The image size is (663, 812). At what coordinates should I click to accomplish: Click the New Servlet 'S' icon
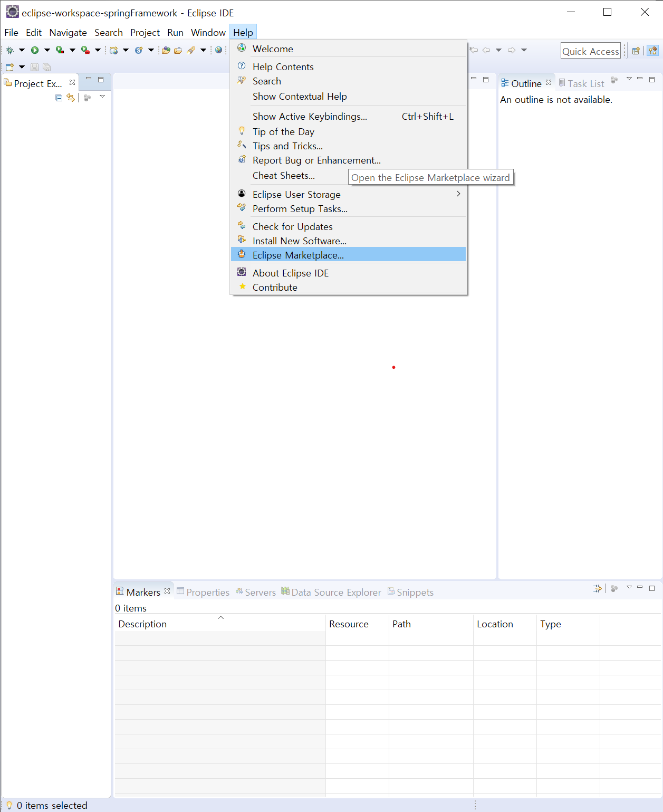[x=139, y=50]
